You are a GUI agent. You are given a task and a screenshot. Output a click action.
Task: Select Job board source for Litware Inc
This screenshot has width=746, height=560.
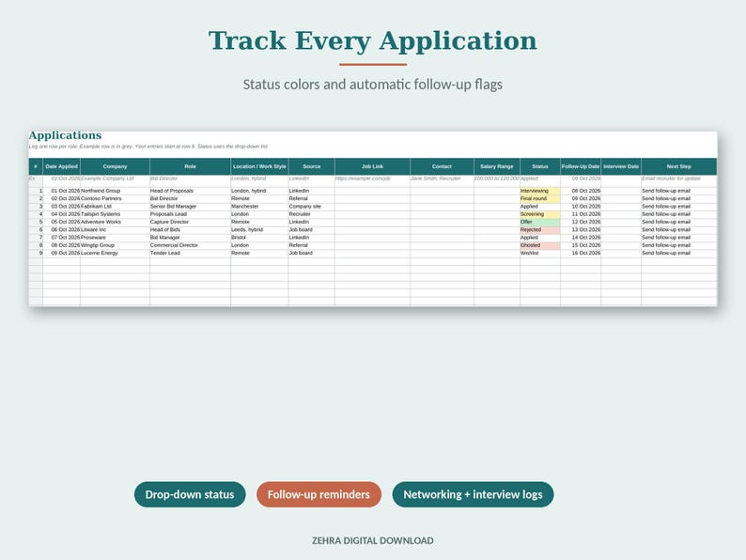point(312,230)
